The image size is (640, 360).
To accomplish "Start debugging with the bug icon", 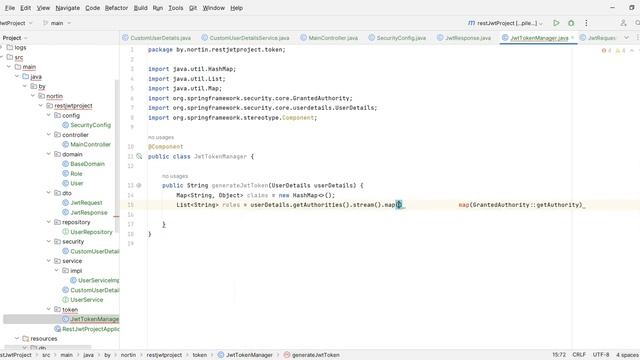I will (x=571, y=23).
